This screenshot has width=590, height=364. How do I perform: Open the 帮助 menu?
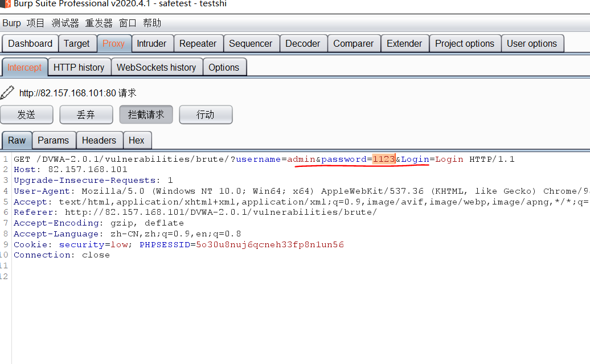click(x=152, y=23)
